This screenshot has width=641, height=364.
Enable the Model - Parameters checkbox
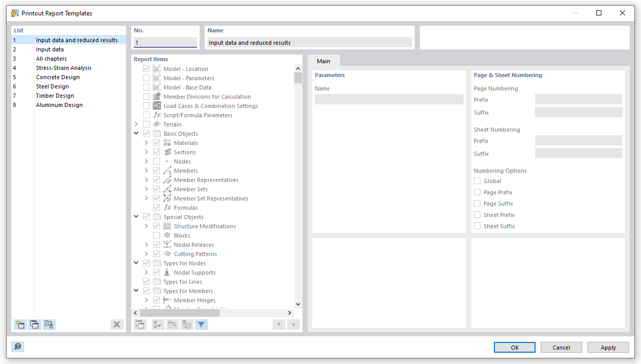pos(146,78)
